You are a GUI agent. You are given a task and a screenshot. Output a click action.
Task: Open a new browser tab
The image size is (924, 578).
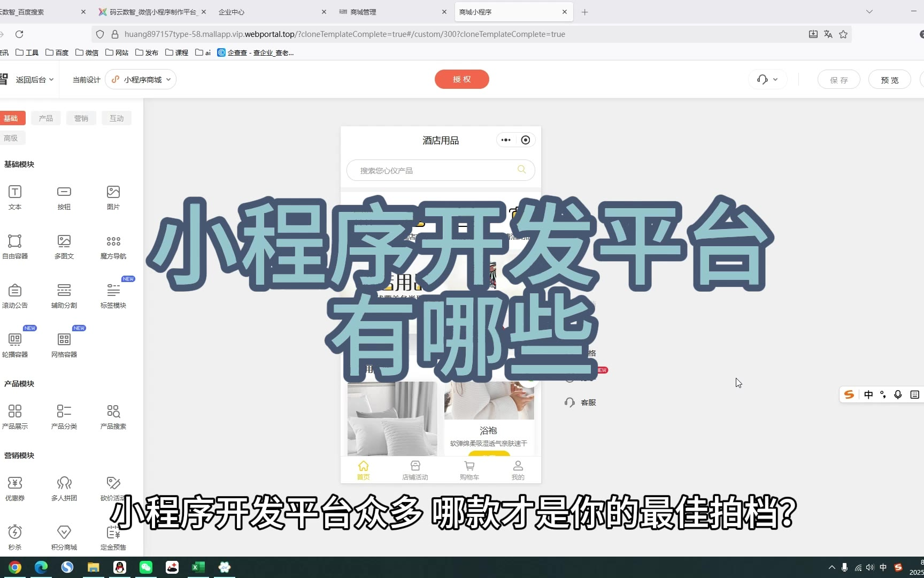(585, 12)
